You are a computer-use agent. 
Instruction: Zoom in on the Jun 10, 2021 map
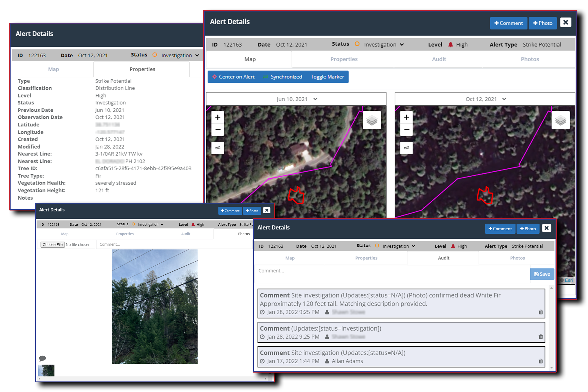click(218, 117)
